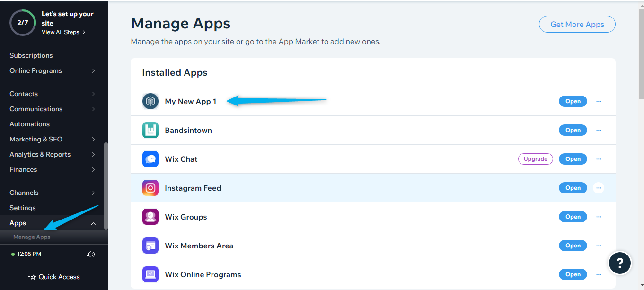Open View All Steps link
The image size is (644, 290).
(63, 32)
